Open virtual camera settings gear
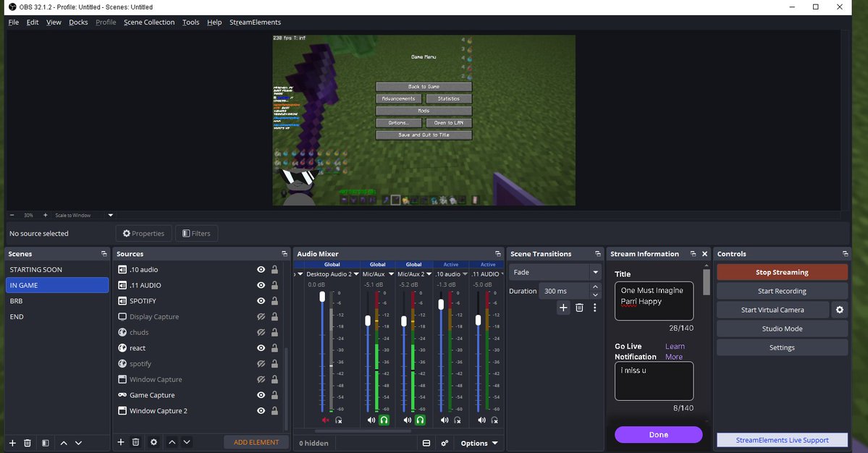868x453 pixels. tap(840, 310)
